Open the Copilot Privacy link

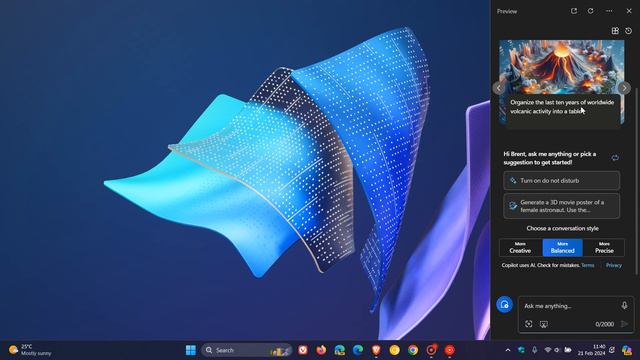(x=614, y=265)
